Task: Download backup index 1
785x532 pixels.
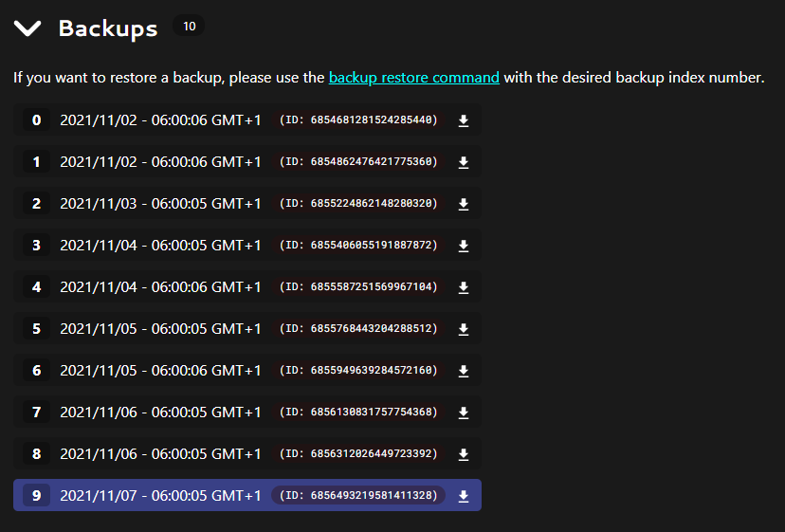Action: tap(464, 162)
